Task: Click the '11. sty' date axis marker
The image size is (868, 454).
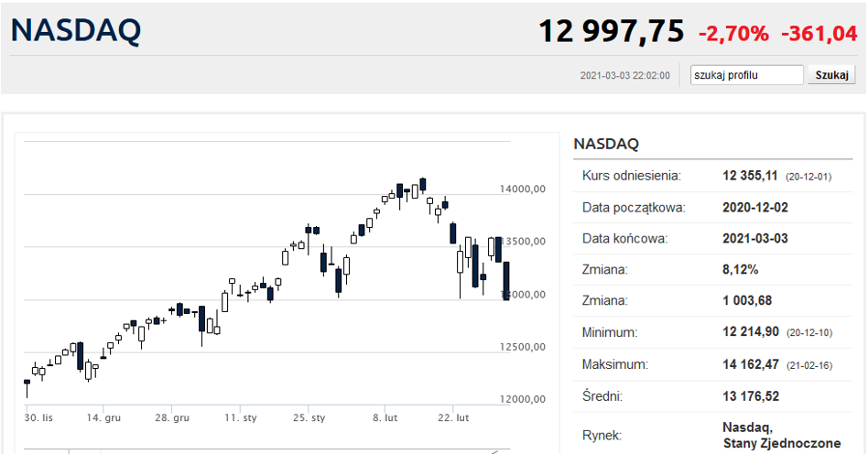Action: coord(240,417)
